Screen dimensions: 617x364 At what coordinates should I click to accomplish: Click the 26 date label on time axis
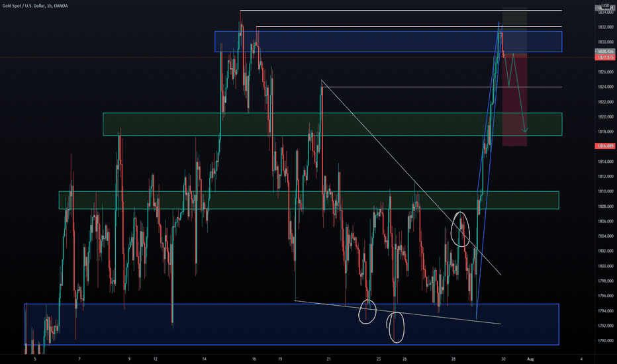pyautogui.click(x=404, y=359)
